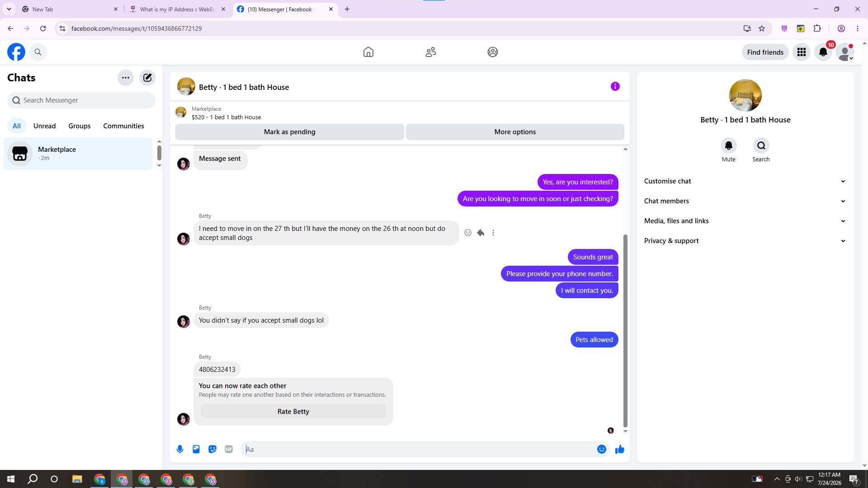Show hidden system tray icons chevron
This screenshot has width=868, height=488.
[x=777, y=479]
